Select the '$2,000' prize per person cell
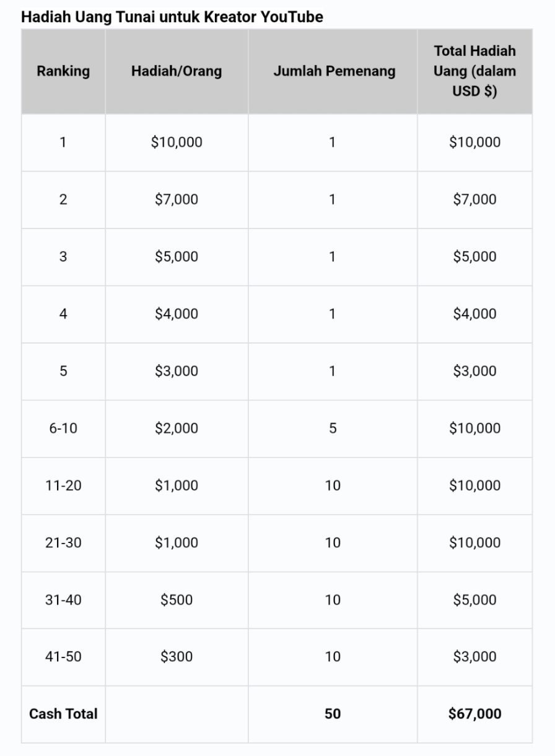 (x=177, y=428)
